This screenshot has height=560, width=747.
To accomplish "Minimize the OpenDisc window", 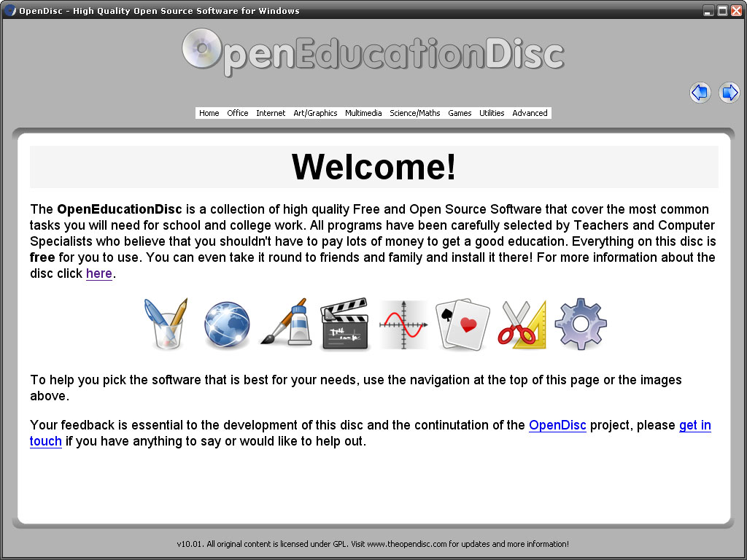I will click(708, 10).
